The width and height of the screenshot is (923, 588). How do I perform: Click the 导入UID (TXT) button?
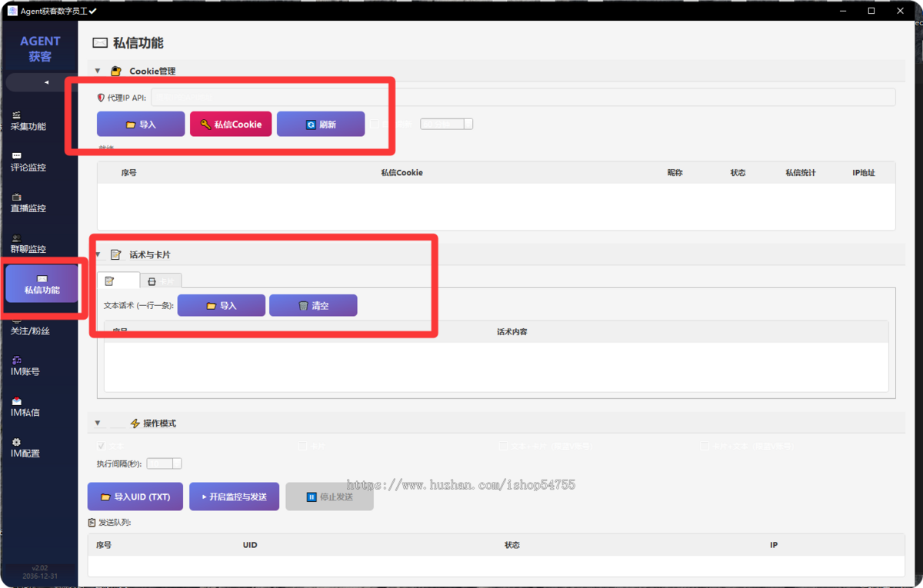[135, 497]
